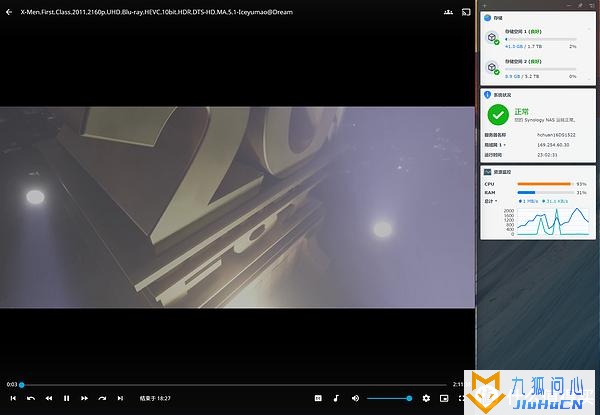
Task: Click the end-time label showing 18:27
Action: [x=155, y=398]
